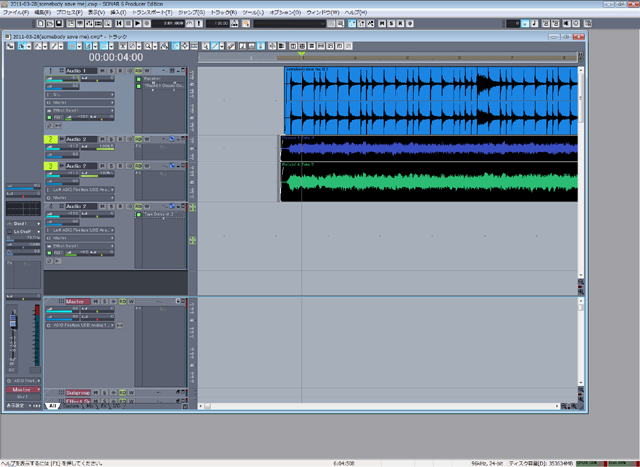This screenshot has height=467, width=640.
Task: Open the トラック(K) menu
Action: click(x=223, y=13)
